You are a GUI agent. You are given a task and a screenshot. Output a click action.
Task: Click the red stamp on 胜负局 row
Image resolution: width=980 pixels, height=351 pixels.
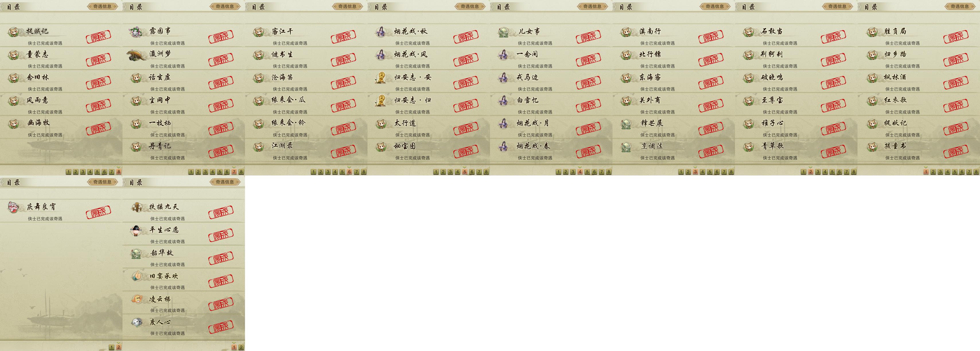click(x=956, y=37)
